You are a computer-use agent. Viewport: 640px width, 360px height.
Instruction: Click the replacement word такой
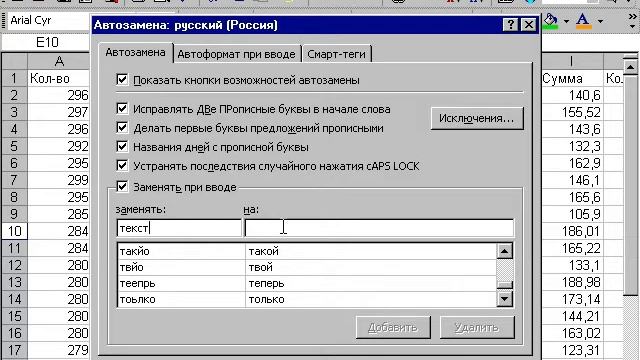tap(264, 251)
